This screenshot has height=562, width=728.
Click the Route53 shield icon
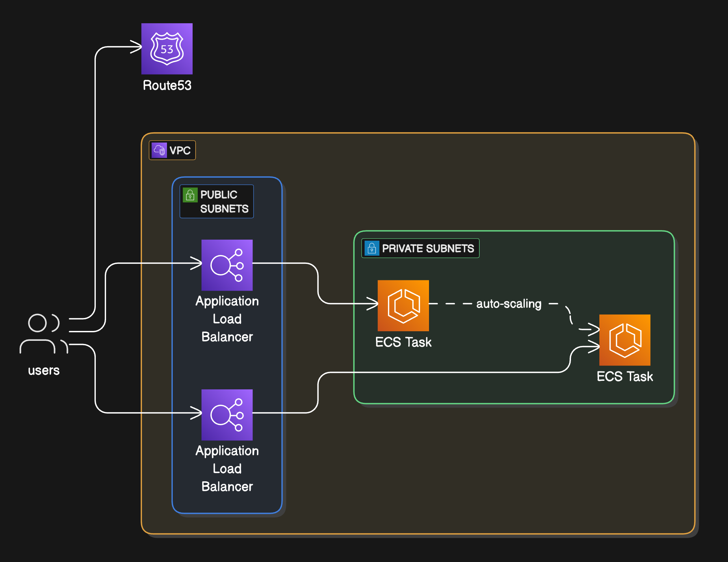pos(167,49)
